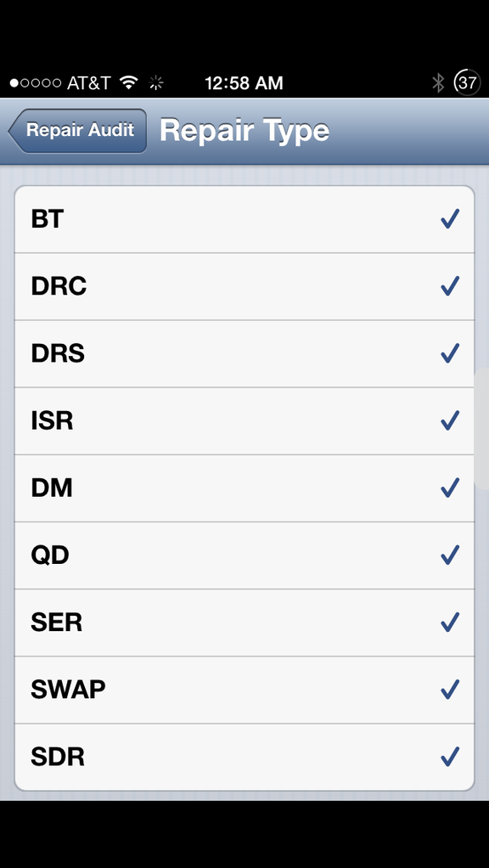The height and width of the screenshot is (868, 489).
Task: Tap the SDR checkmark icon
Action: point(450,756)
